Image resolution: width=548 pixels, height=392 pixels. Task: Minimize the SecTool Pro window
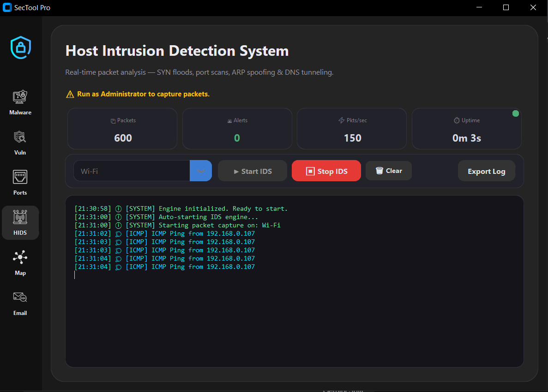tap(479, 7)
